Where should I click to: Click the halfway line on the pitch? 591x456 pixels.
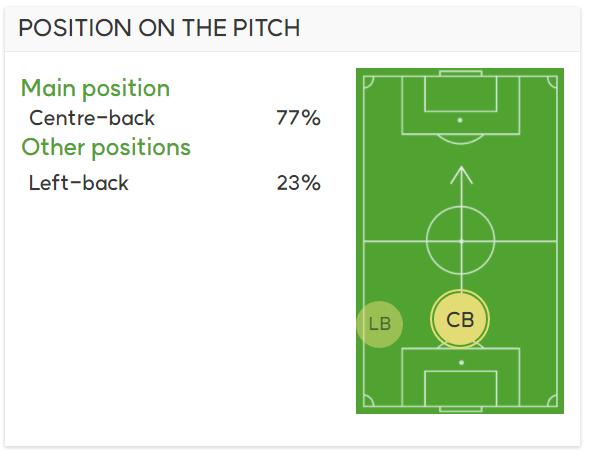(x=460, y=241)
